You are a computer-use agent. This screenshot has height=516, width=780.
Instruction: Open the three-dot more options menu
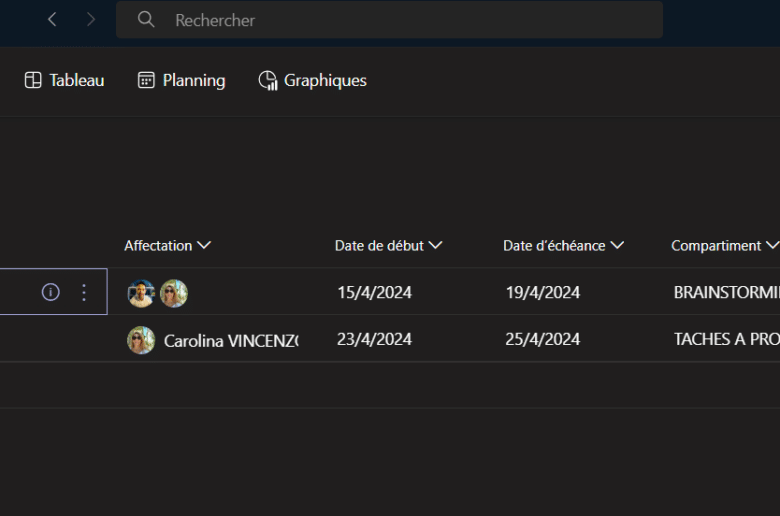[x=84, y=292]
